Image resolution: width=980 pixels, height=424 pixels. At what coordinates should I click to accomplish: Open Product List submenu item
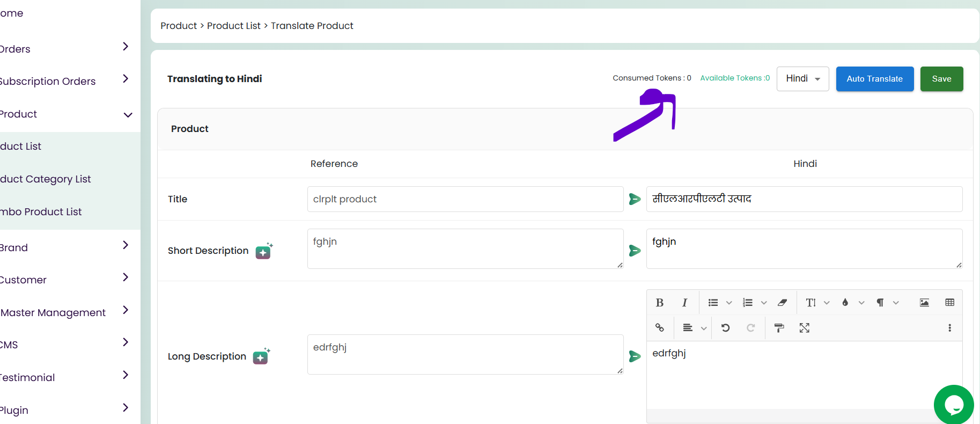click(x=20, y=146)
